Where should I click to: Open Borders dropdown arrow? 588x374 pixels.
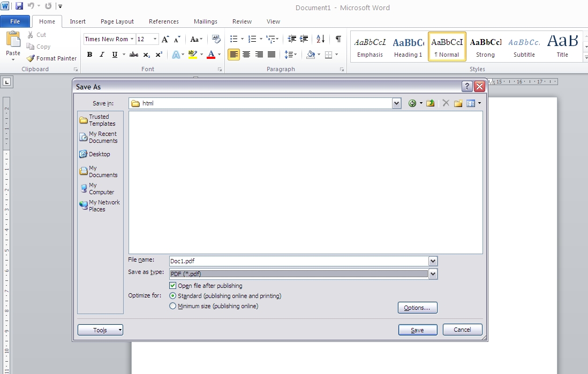click(337, 55)
